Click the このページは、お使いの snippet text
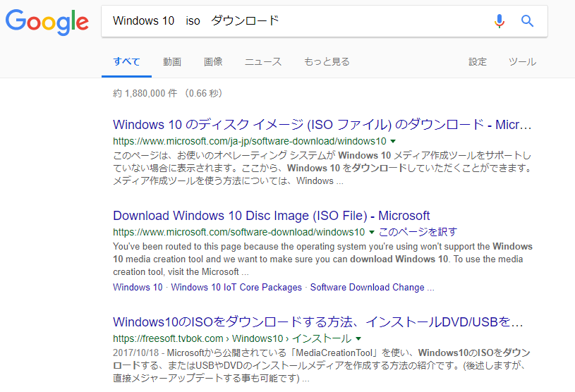Viewport: 575px width, 392px height. click(x=322, y=169)
